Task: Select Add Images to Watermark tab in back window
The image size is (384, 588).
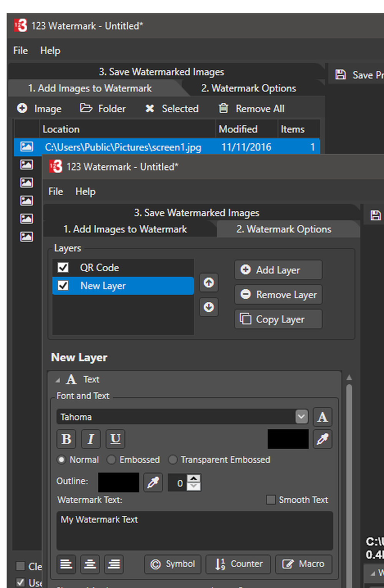Action: [x=90, y=88]
